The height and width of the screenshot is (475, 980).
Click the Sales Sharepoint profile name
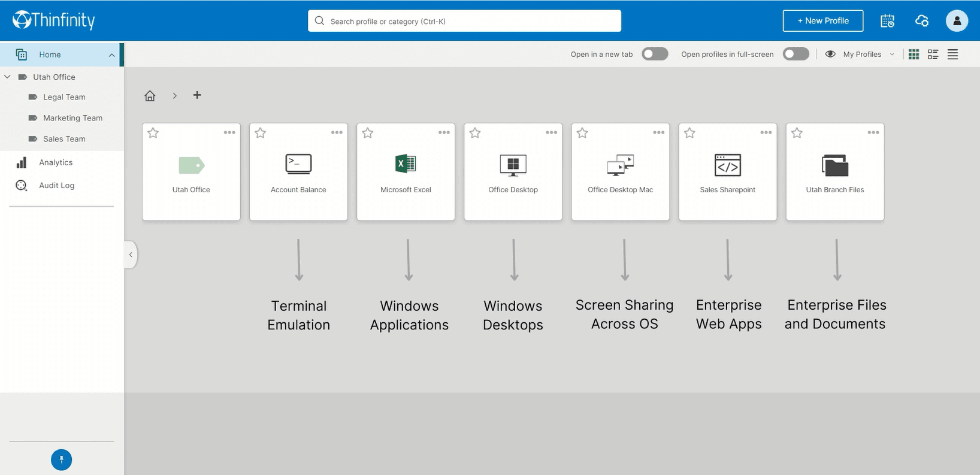click(x=728, y=190)
